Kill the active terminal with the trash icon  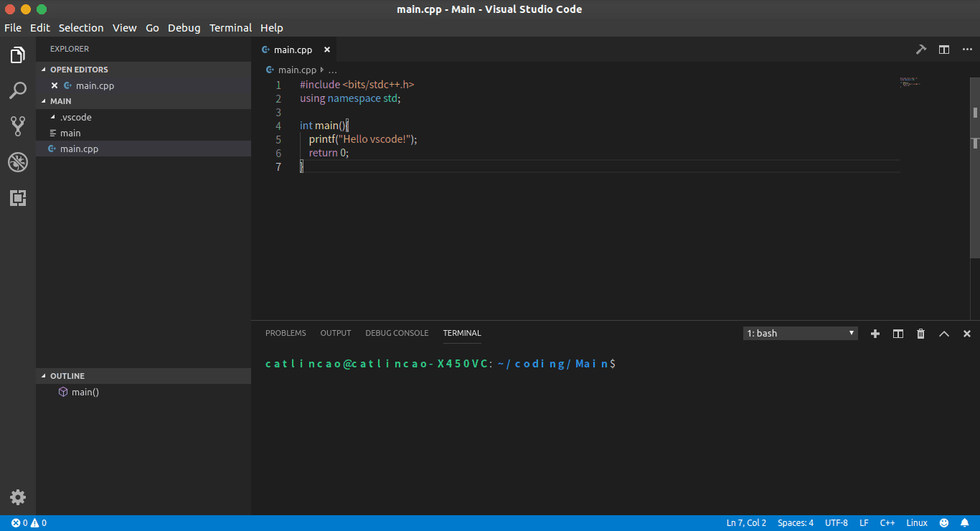pos(920,333)
